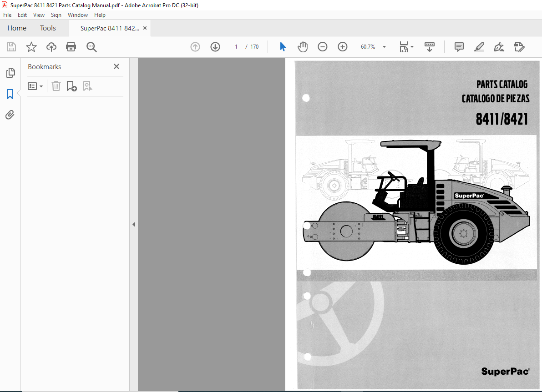542x392 pixels.
Task: Go to previous page arrow
Action: (x=195, y=47)
